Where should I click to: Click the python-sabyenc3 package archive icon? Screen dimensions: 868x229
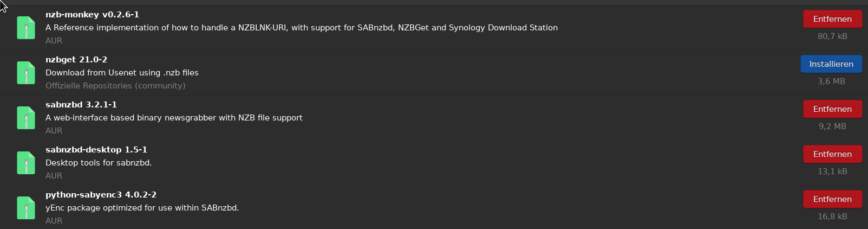(26, 208)
